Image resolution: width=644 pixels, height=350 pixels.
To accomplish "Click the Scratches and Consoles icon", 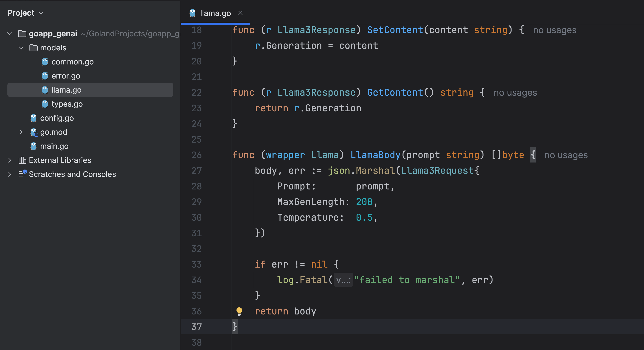I will (x=22, y=174).
